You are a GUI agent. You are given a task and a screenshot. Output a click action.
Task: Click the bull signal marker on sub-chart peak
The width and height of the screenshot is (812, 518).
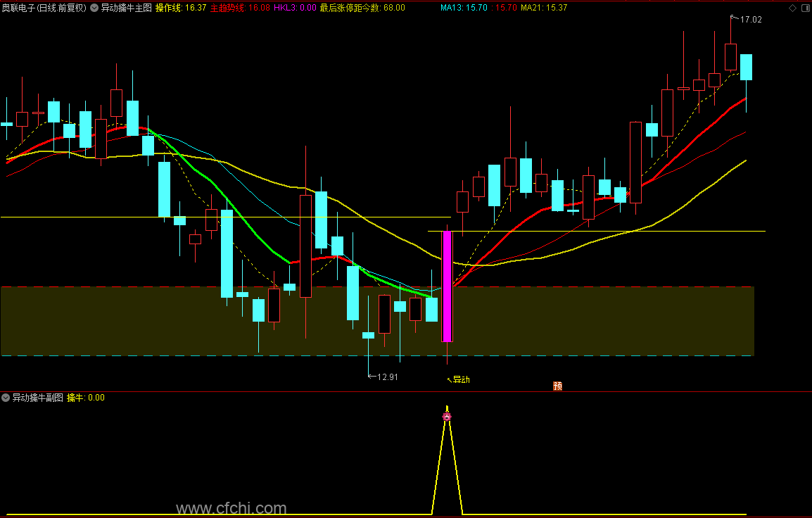point(447,416)
